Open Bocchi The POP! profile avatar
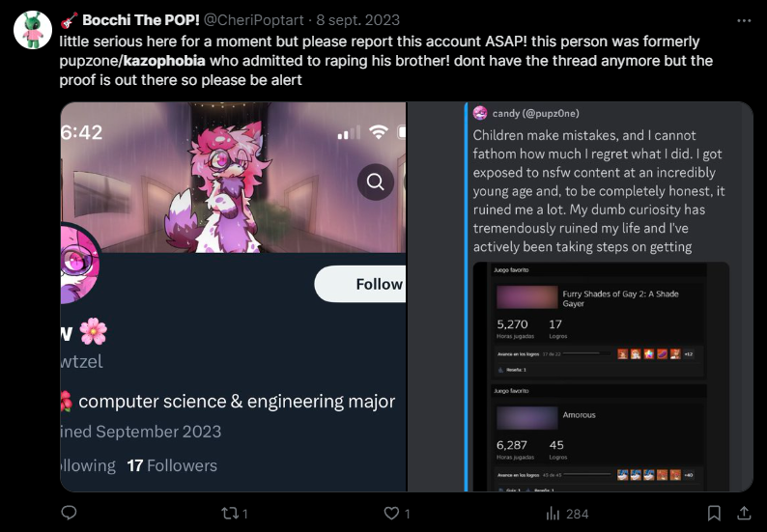 click(32, 31)
